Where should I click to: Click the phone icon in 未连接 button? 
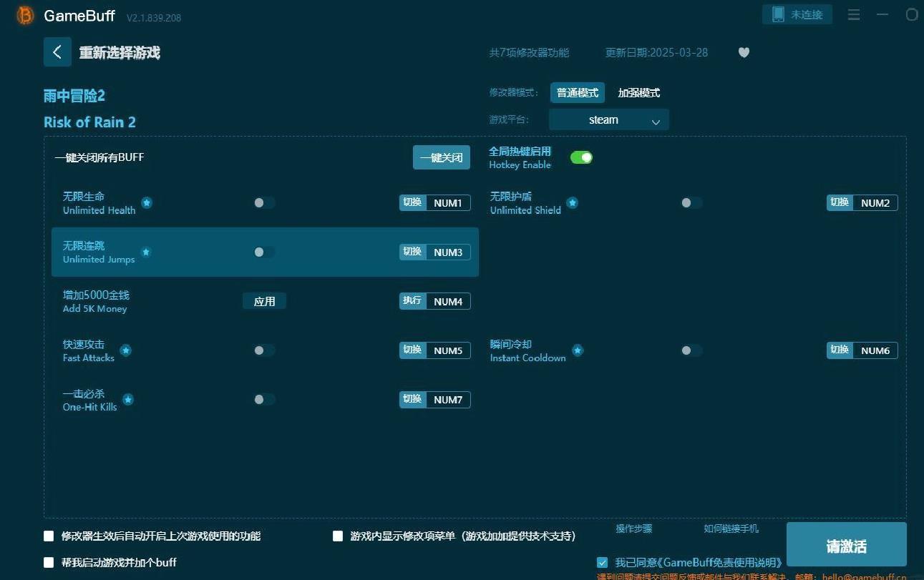[x=778, y=14]
